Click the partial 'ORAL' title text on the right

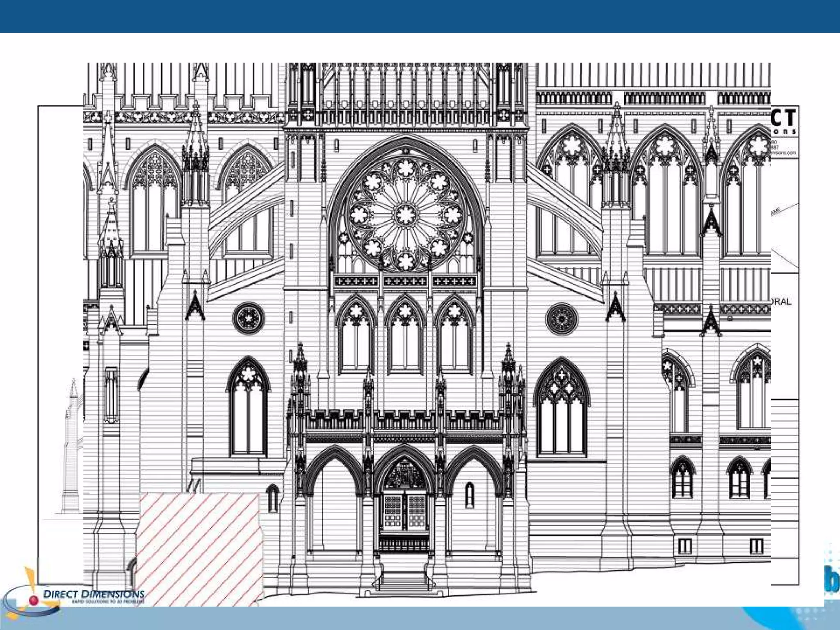781,302
